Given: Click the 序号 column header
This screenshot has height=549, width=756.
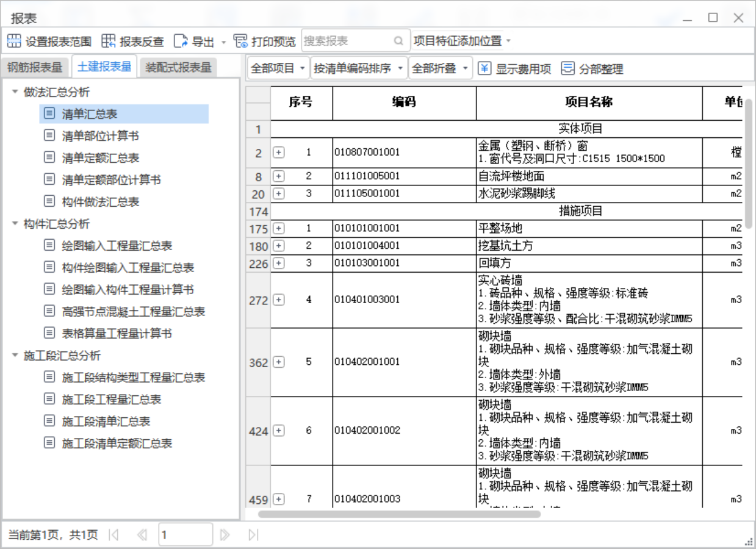Looking at the screenshot, I should click(301, 102).
